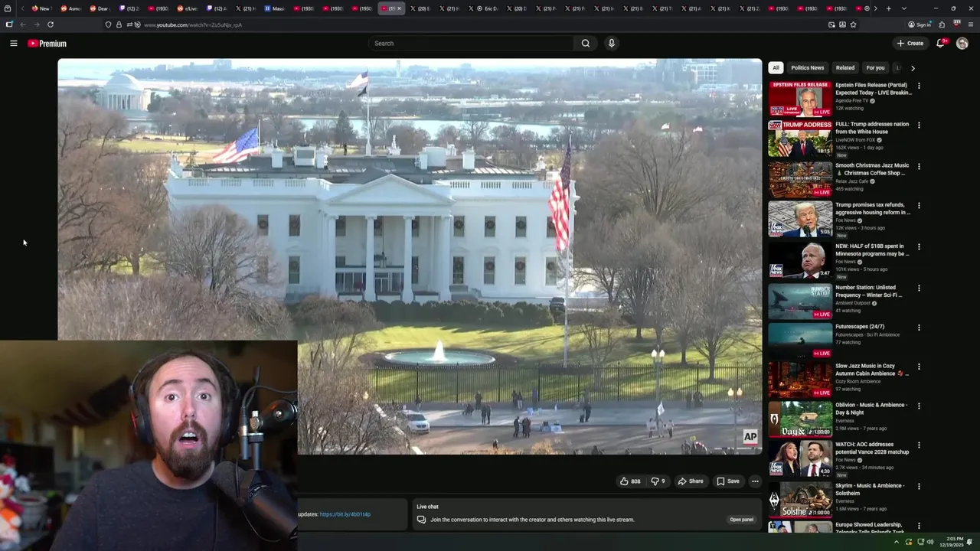Open options for Smooth Christmas Jazz video
This screenshot has height=551, width=980.
point(919,166)
